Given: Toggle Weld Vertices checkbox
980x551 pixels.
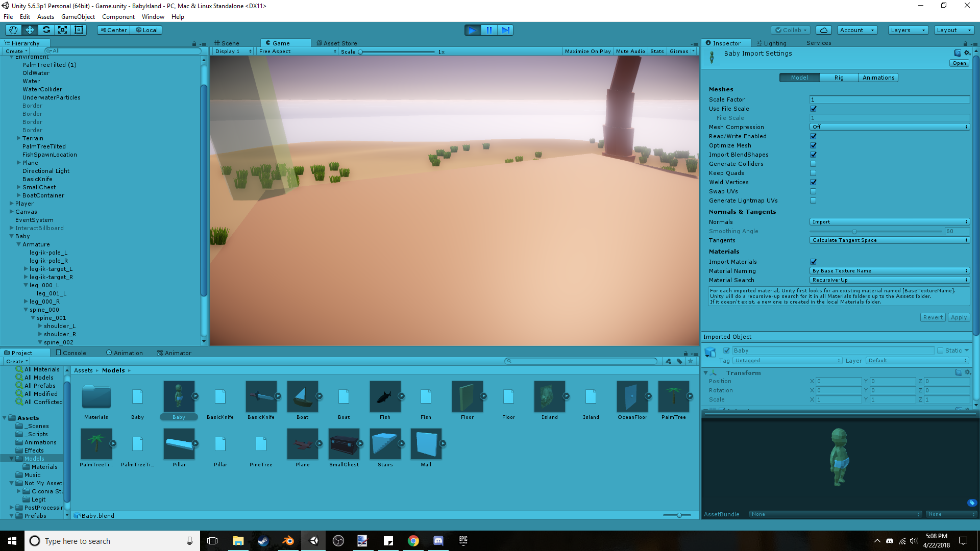Looking at the screenshot, I should coord(813,182).
